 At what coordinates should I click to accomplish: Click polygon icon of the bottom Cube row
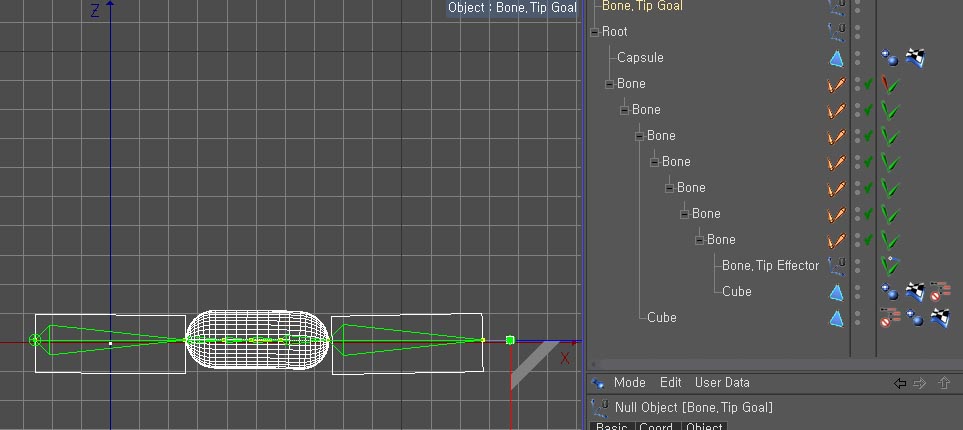click(836, 318)
